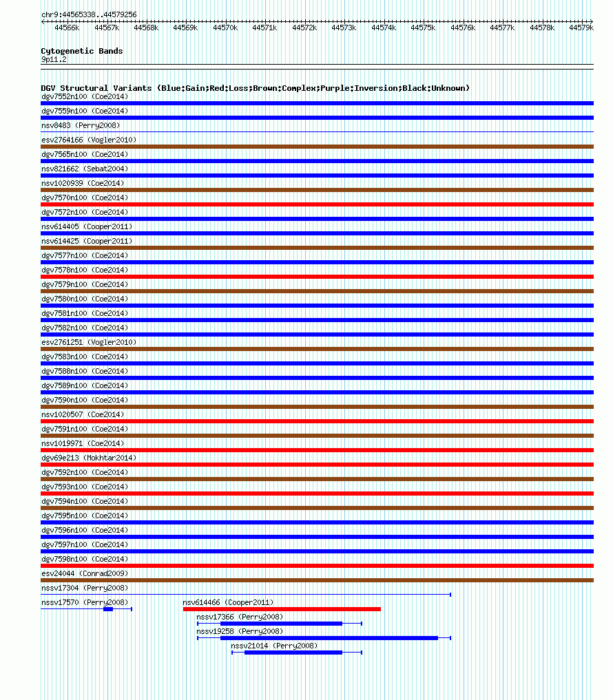Click nsv1020939 (Coe2014) label
Image resolution: width=613 pixels, height=700 pixels.
point(83,183)
